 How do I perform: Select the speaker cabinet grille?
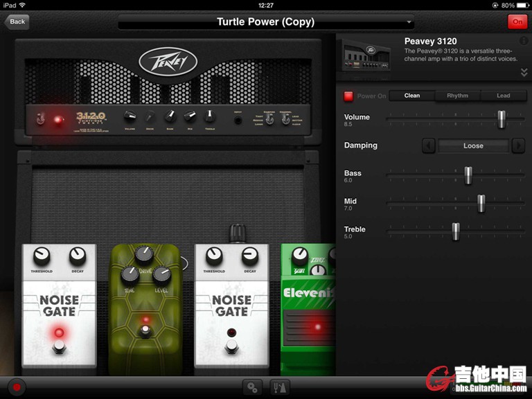click(168, 204)
